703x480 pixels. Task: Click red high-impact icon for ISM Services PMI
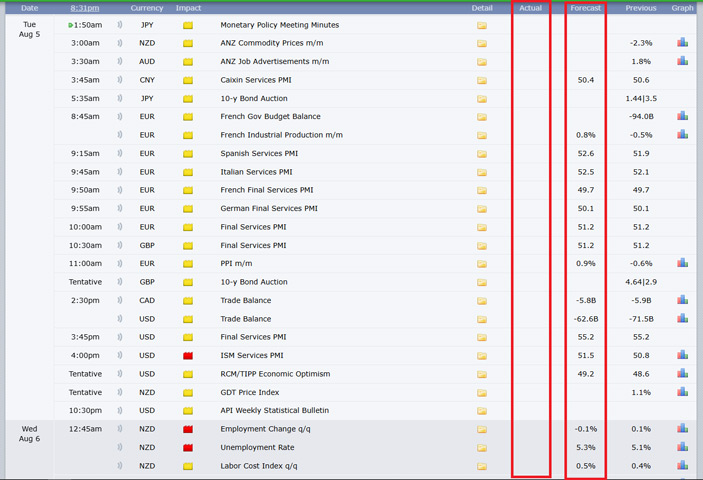[x=188, y=356]
